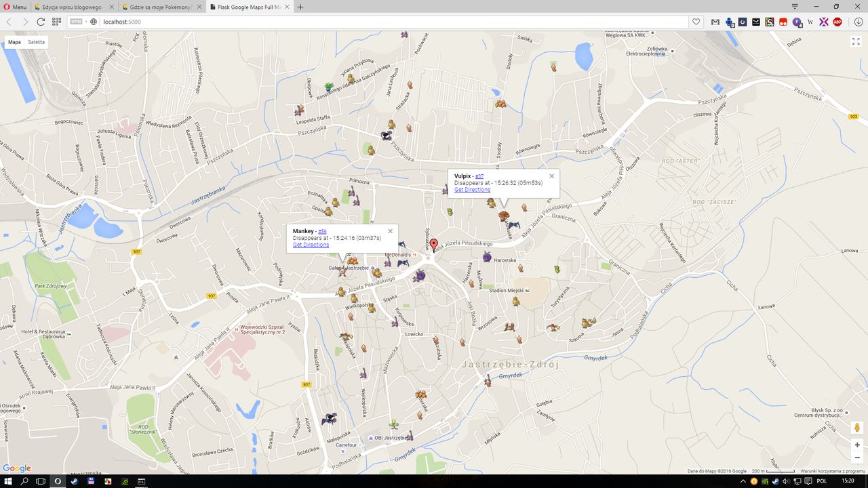Click the red location pin marker
This screenshot has height=488, width=868.
click(x=434, y=245)
